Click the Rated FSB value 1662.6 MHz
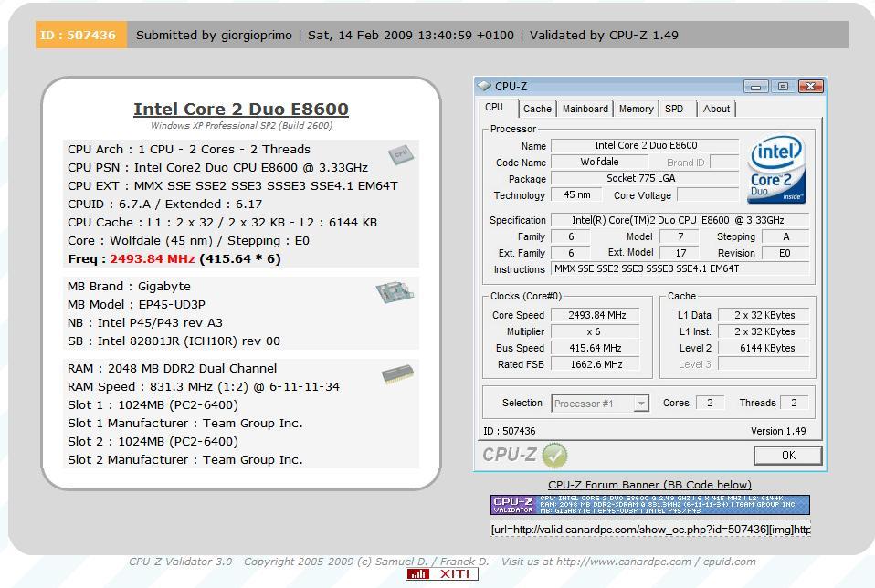 click(596, 364)
